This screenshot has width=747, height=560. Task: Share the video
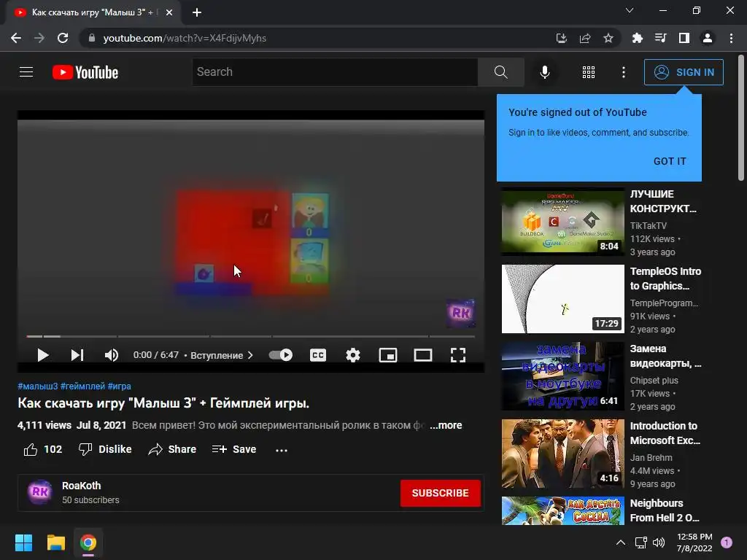coord(172,449)
